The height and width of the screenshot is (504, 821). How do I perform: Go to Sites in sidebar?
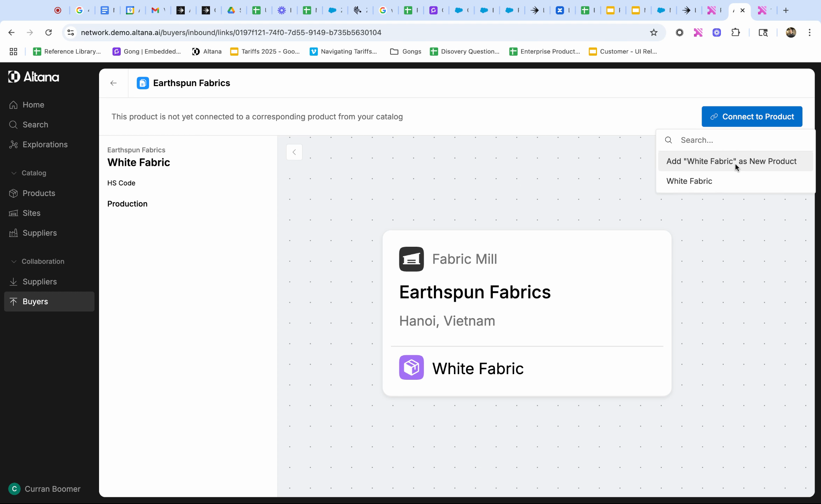click(x=31, y=213)
